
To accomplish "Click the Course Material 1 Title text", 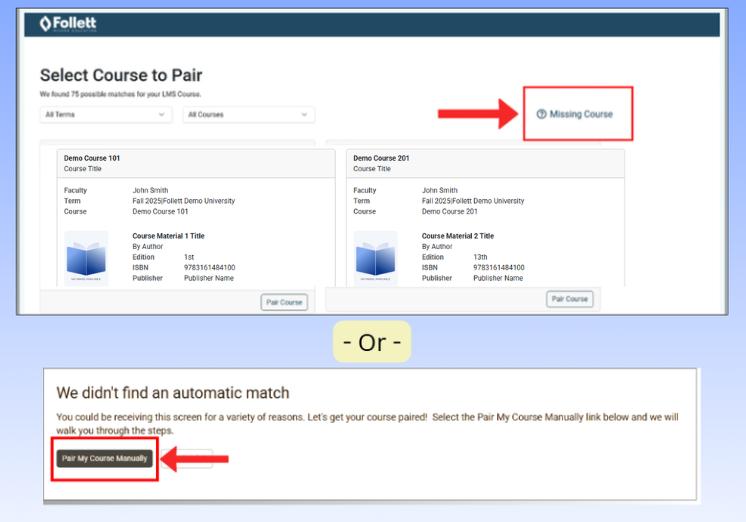I will (168, 236).
